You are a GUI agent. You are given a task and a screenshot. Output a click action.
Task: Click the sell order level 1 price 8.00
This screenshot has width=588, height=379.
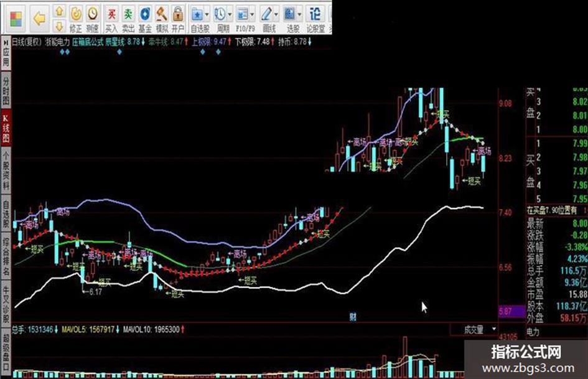(580, 129)
